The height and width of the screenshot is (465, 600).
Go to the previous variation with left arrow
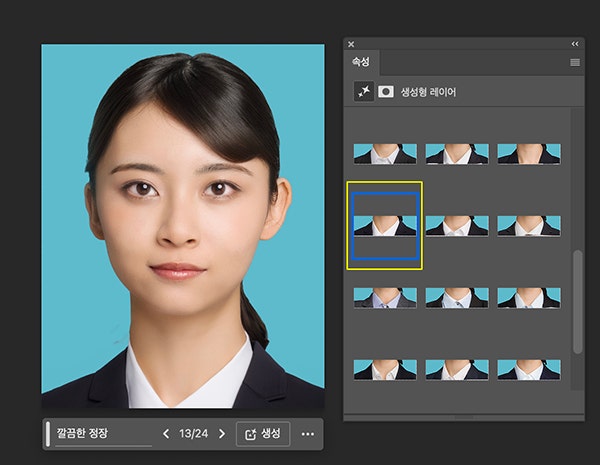click(166, 434)
